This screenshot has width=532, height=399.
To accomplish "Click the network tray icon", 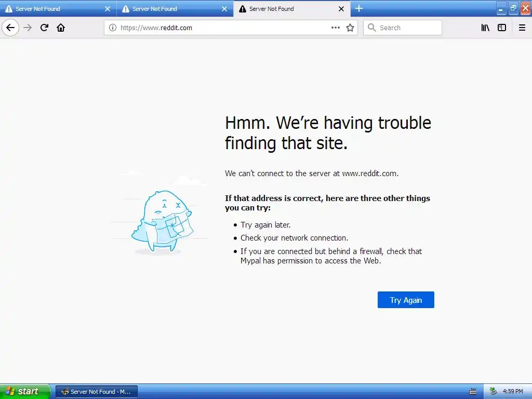I will [x=494, y=392].
